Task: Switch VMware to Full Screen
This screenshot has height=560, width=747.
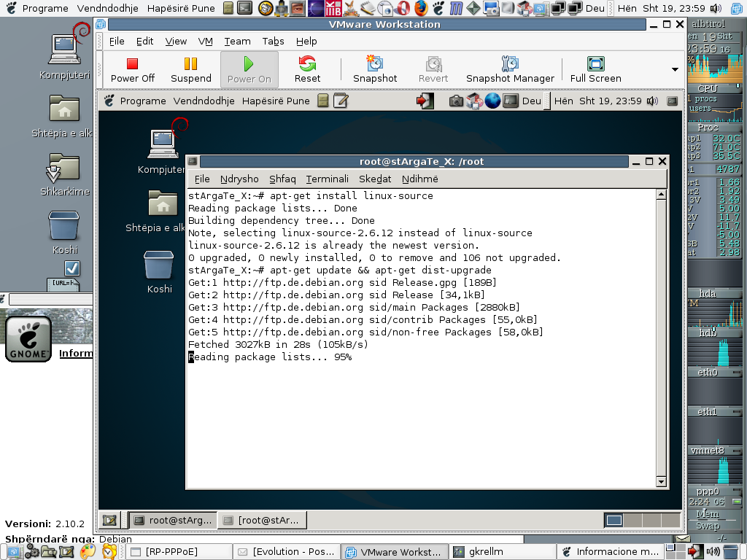Action: 595,70
